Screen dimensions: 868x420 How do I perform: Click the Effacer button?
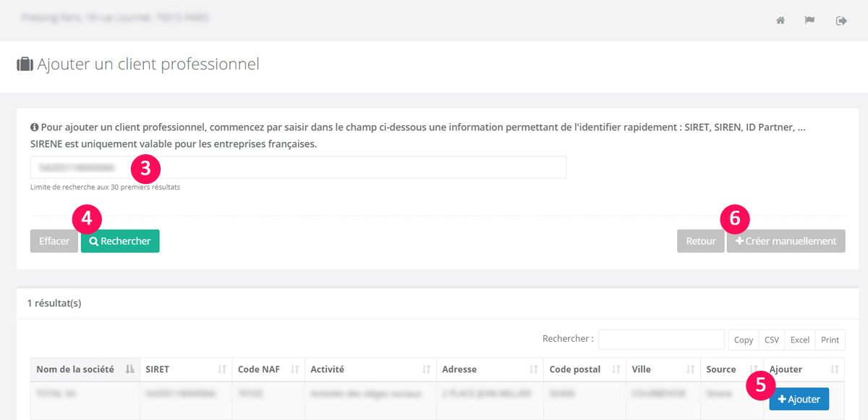(54, 241)
